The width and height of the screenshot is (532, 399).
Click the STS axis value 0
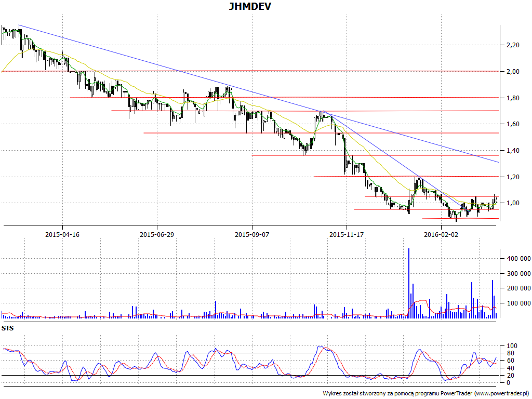point(508,383)
